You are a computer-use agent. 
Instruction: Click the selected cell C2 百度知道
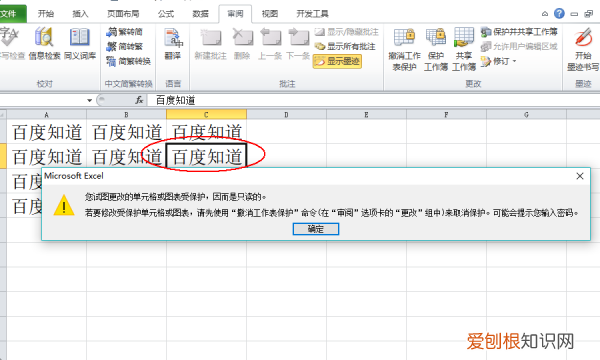tap(206, 156)
